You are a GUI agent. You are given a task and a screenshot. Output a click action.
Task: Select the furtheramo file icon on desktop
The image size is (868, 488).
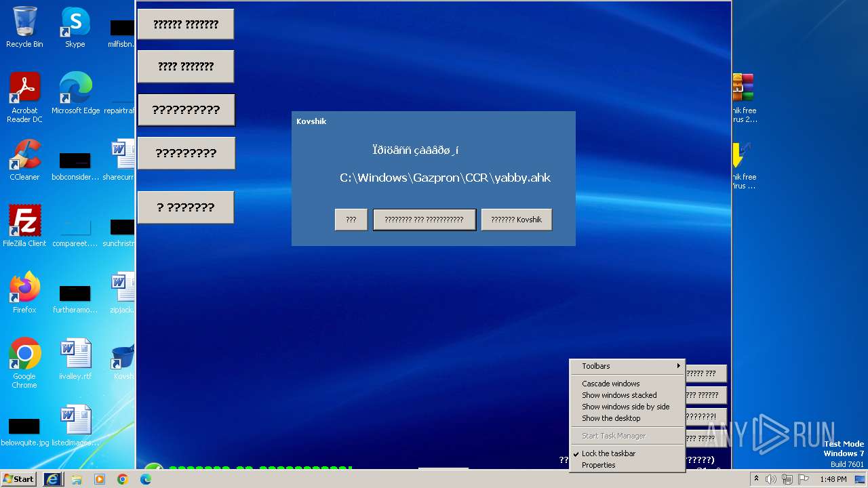pos(75,298)
